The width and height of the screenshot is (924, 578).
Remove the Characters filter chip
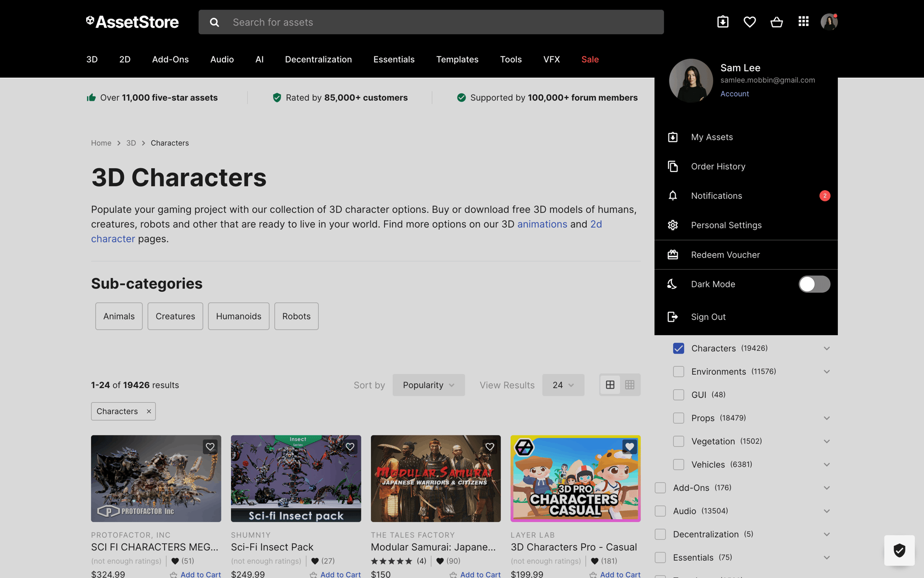click(x=149, y=411)
